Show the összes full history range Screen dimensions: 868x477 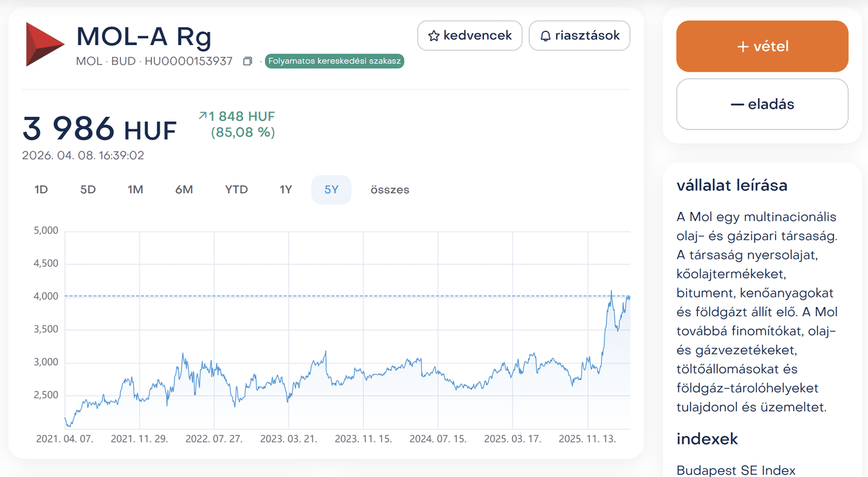[389, 190]
